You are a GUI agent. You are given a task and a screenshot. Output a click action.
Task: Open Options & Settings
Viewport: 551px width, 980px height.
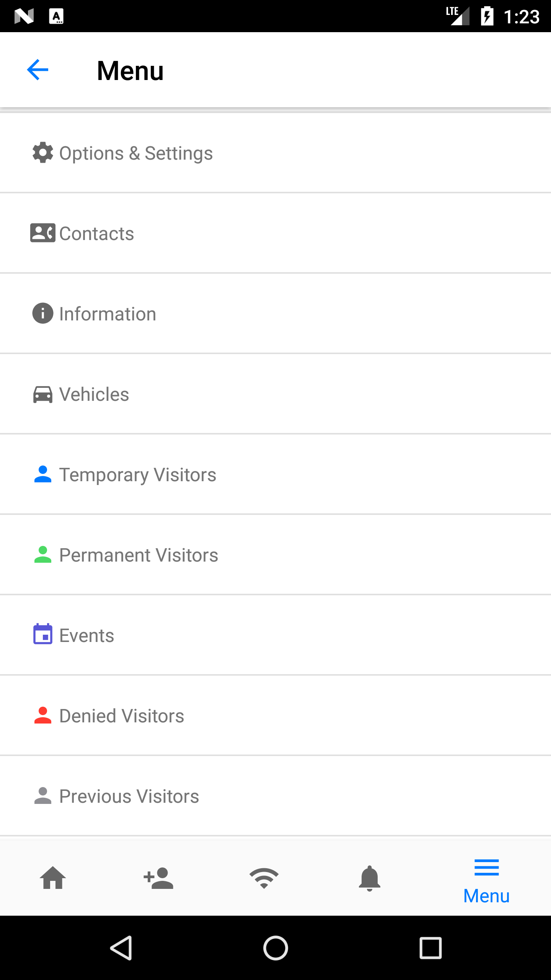coord(275,153)
